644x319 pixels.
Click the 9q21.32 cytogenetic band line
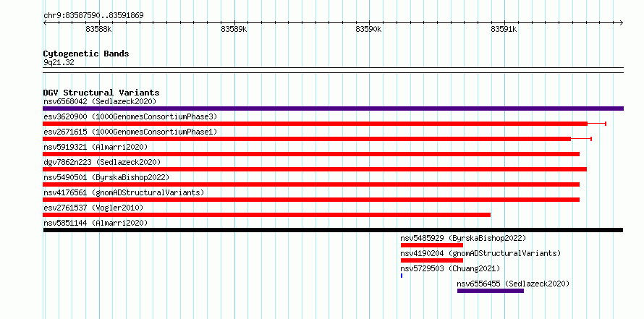coord(333,70)
